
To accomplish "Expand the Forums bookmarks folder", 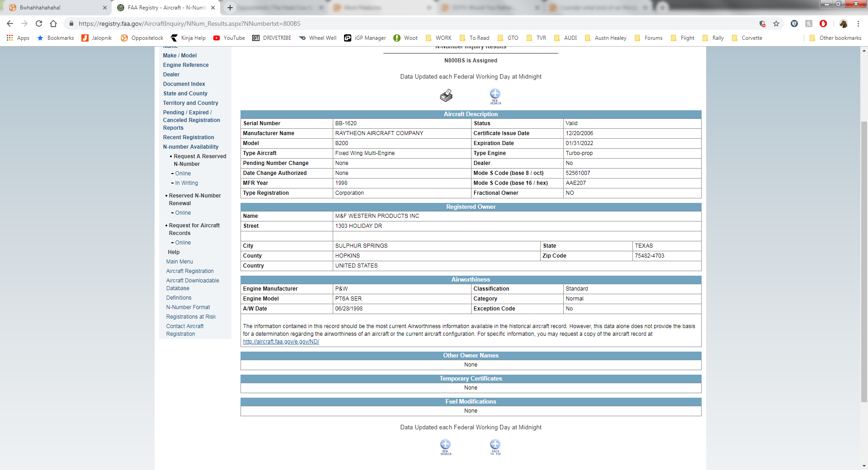I will click(x=648, y=38).
